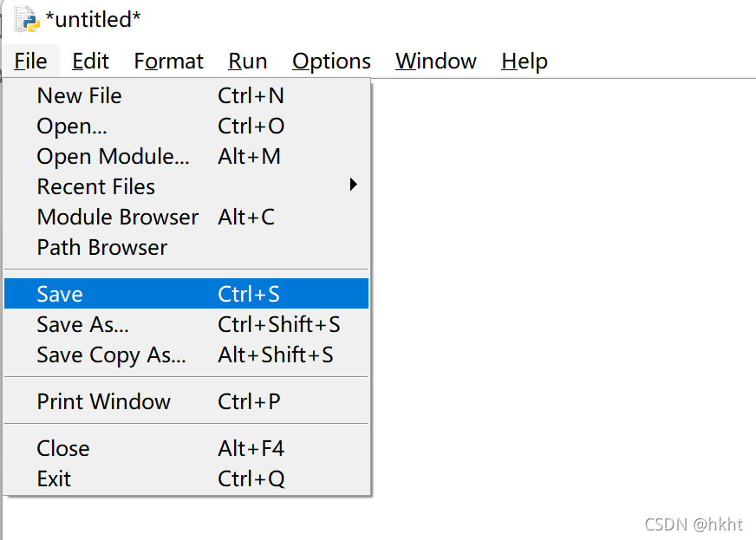Choose Save As... option

click(x=82, y=325)
